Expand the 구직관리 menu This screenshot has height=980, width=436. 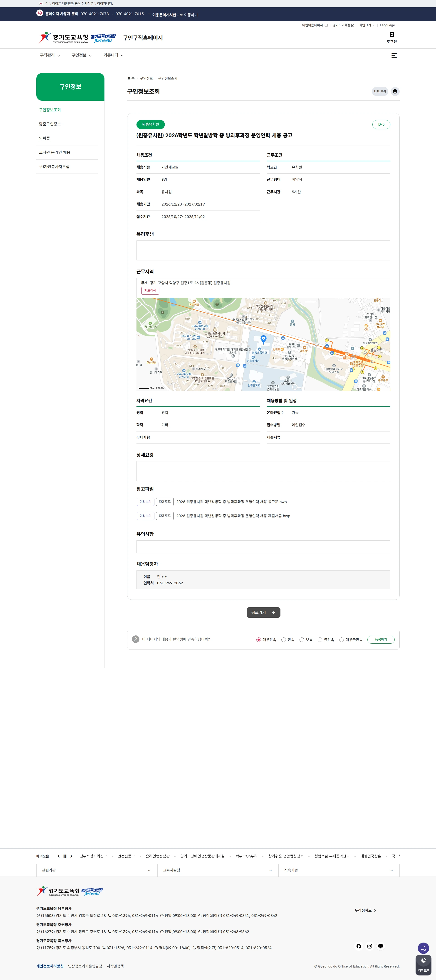[x=50, y=56]
